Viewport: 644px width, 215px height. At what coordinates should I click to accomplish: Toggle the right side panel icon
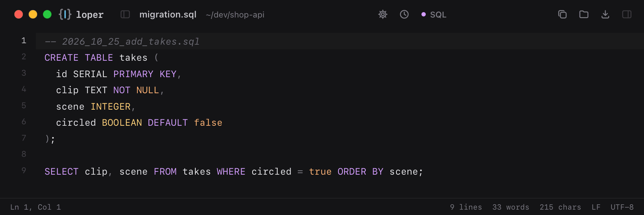tap(627, 14)
